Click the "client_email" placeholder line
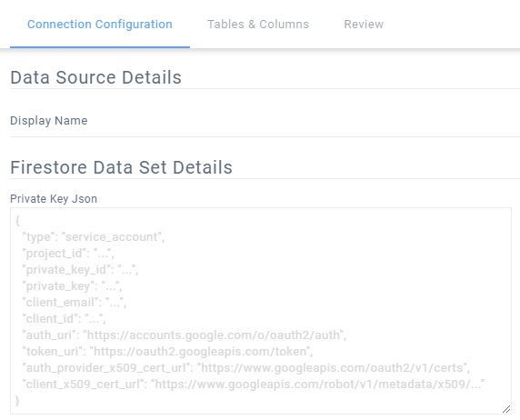 tap(75, 302)
